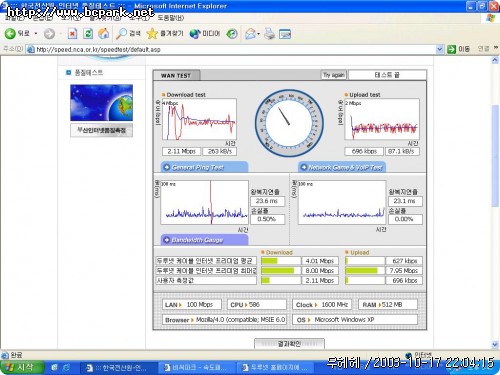The width and height of the screenshot is (500, 375).
Task: Click the 7.95 Mbps upload value
Action: (404, 271)
